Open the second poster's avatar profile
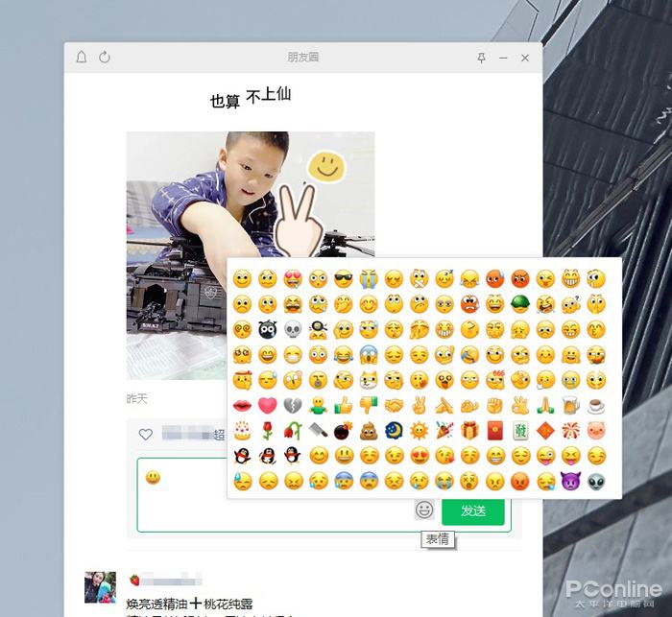The width and height of the screenshot is (672, 617). pos(100,587)
